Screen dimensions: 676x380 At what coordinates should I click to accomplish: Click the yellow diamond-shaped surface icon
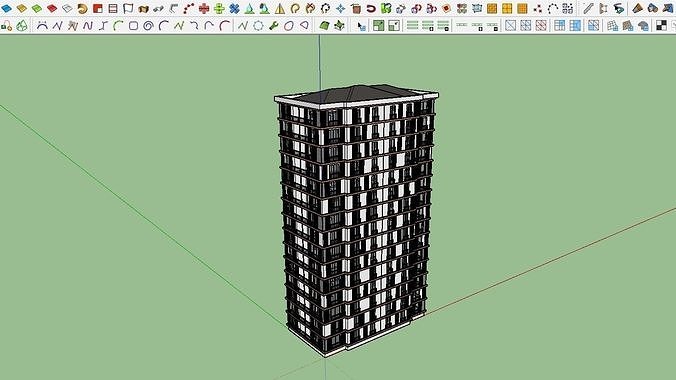pyautogui.click(x=22, y=8)
